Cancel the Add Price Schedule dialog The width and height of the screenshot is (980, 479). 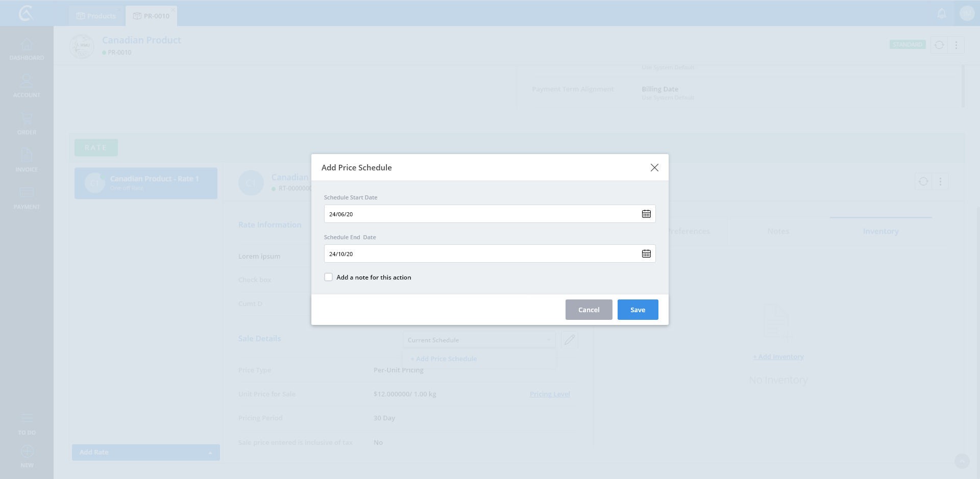click(x=589, y=310)
